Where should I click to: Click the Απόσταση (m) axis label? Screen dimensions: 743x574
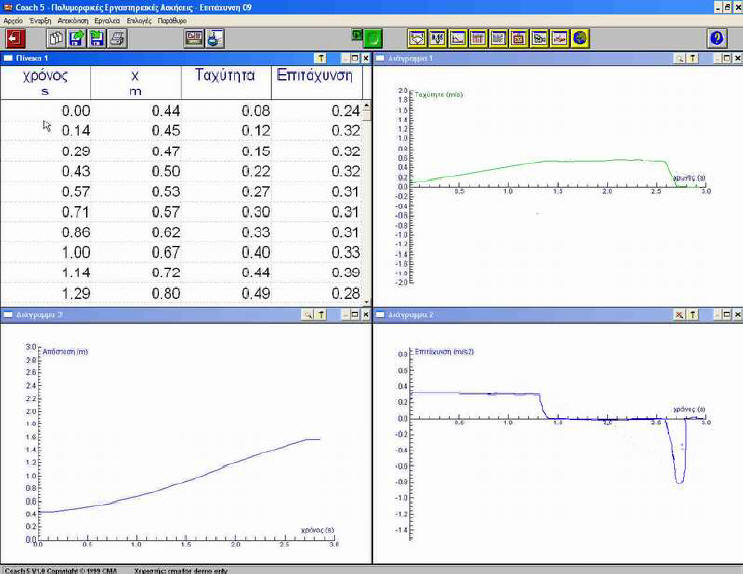click(65, 352)
